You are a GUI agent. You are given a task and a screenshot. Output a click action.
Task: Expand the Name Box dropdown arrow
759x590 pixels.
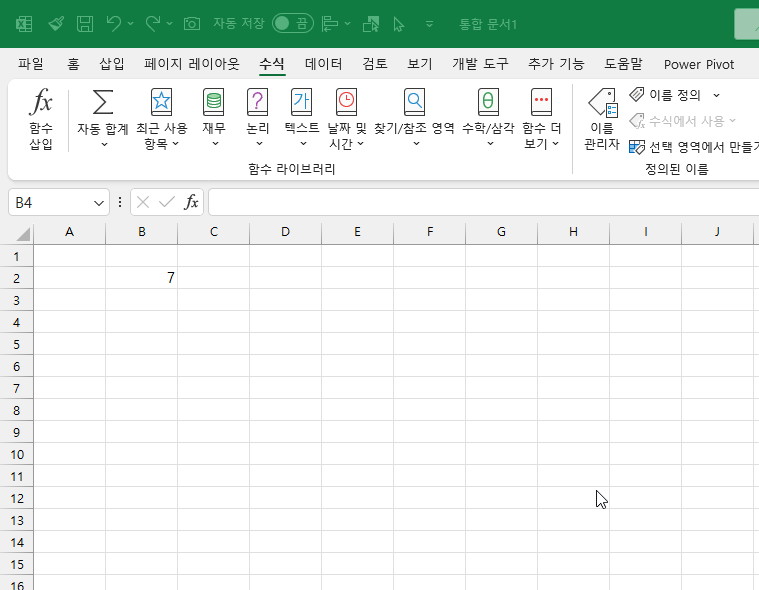[99, 203]
